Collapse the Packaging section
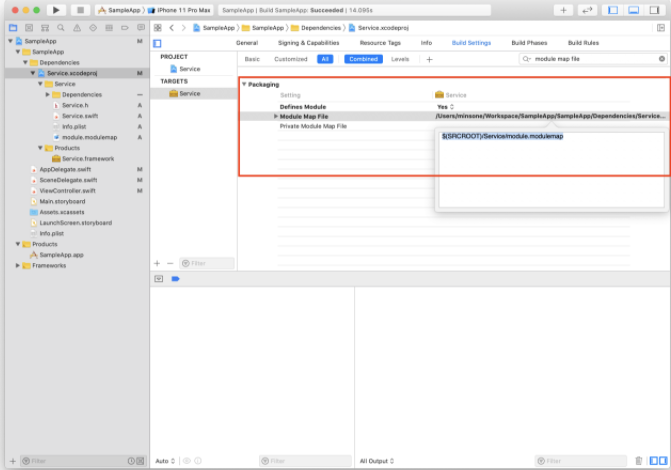Screen dimensions: 671x470 (x=244, y=84)
